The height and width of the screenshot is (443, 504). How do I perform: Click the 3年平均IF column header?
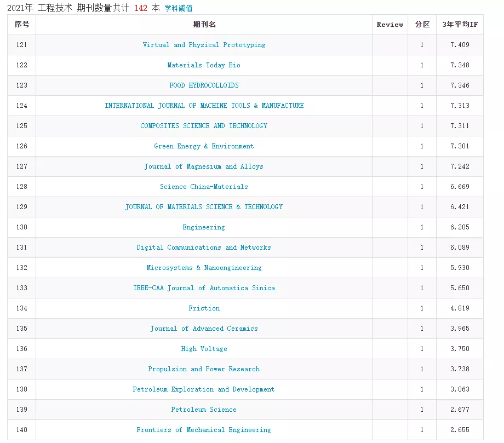tap(460, 25)
